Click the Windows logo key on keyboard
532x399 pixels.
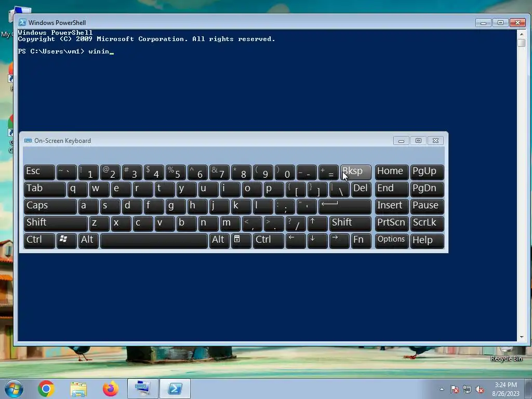coord(66,241)
